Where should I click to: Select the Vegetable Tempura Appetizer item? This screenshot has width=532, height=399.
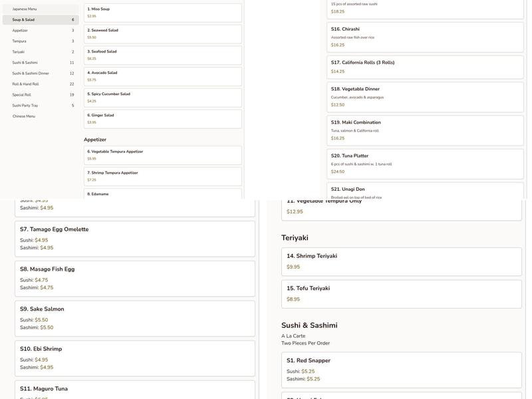pyautogui.click(x=162, y=155)
